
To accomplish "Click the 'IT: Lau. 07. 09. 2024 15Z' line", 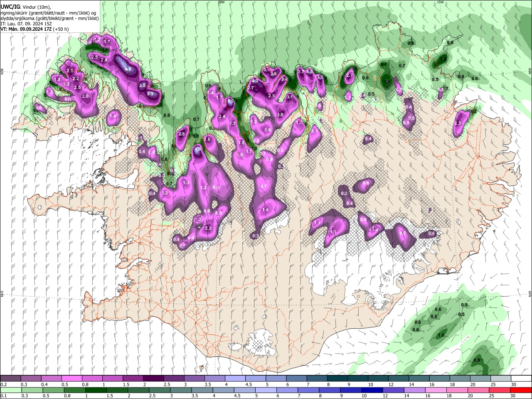I will (26, 24).
